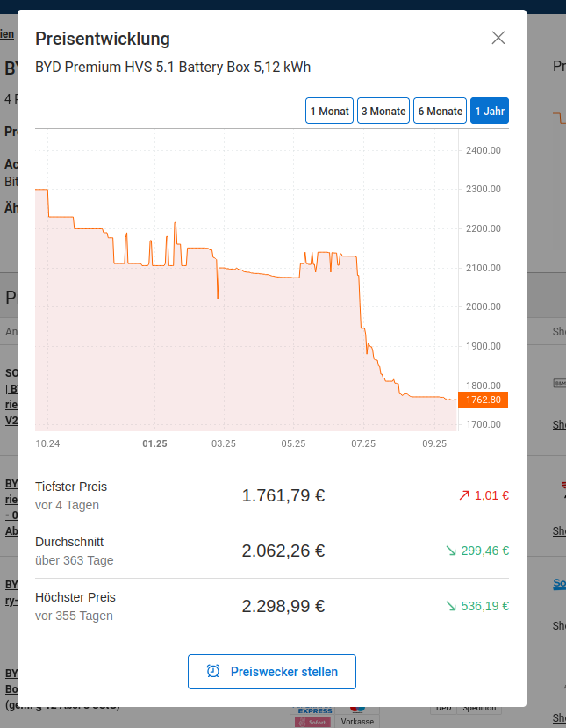This screenshot has height=728, width=566.
Task: Click the Tiefster Preis value 1.761,79 €
Action: tap(283, 495)
